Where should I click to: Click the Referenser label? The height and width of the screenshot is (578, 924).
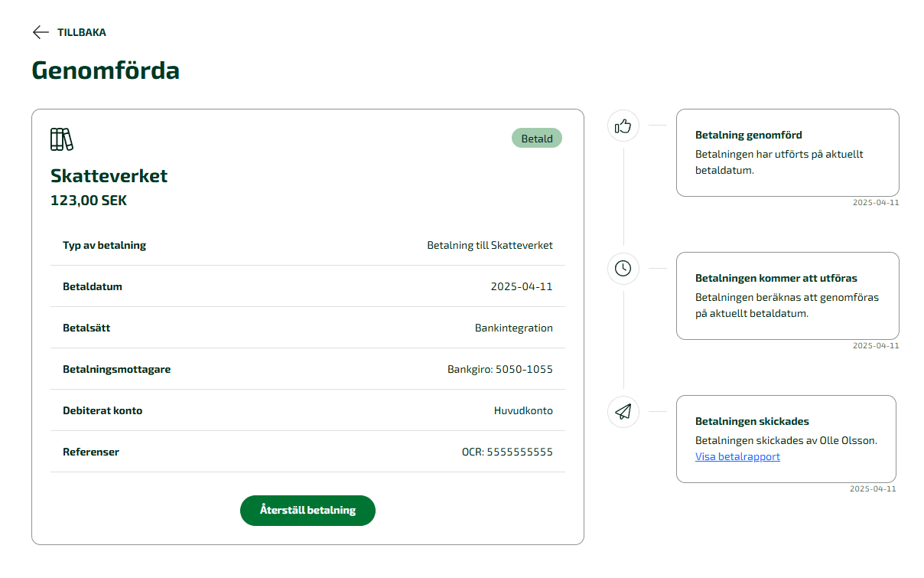pyautogui.click(x=91, y=452)
